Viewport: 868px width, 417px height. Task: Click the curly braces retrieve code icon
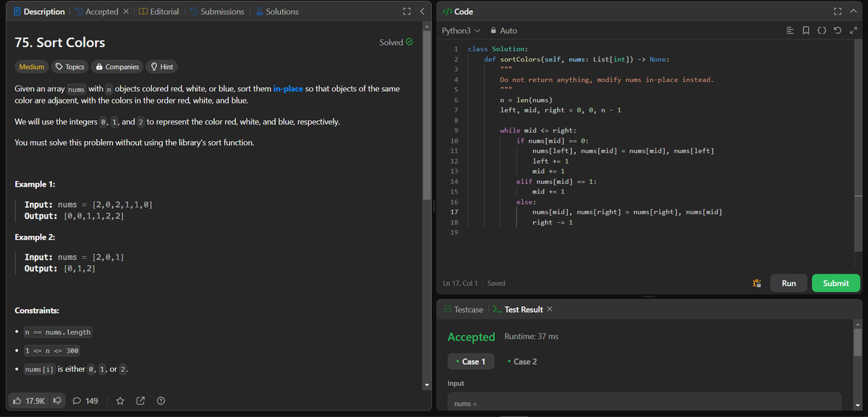coord(823,31)
